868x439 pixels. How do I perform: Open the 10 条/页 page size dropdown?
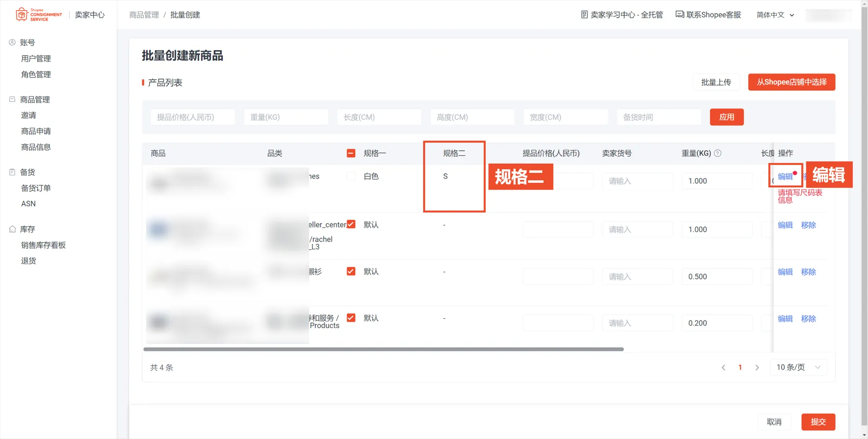pyautogui.click(x=798, y=367)
